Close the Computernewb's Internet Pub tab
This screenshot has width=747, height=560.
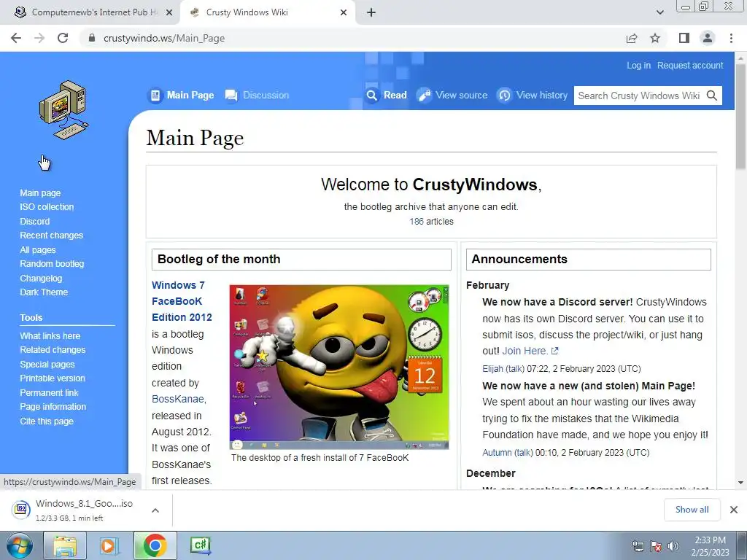coord(169,12)
